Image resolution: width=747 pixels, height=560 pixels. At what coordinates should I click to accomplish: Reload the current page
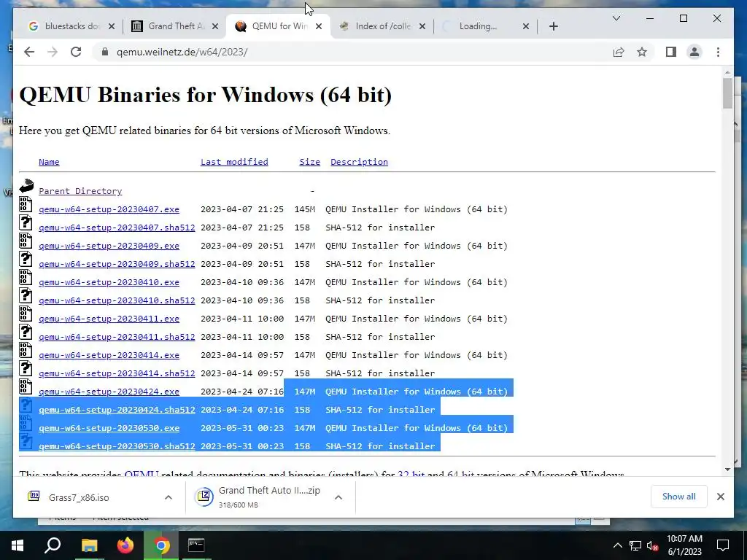[x=76, y=52]
